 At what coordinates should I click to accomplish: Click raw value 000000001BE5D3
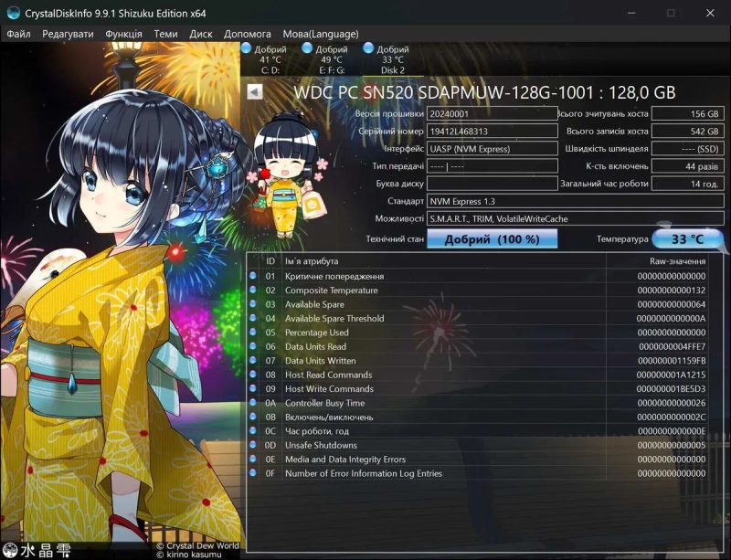pyautogui.click(x=671, y=389)
